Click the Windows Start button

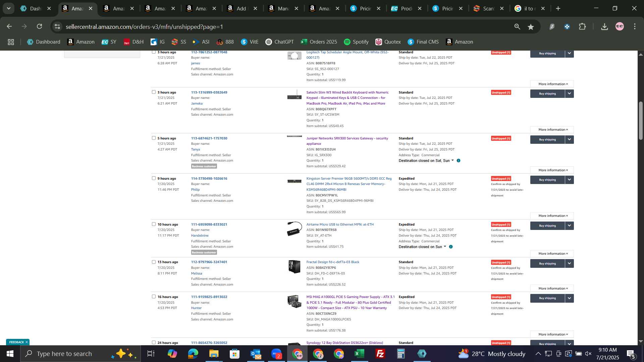point(10,354)
